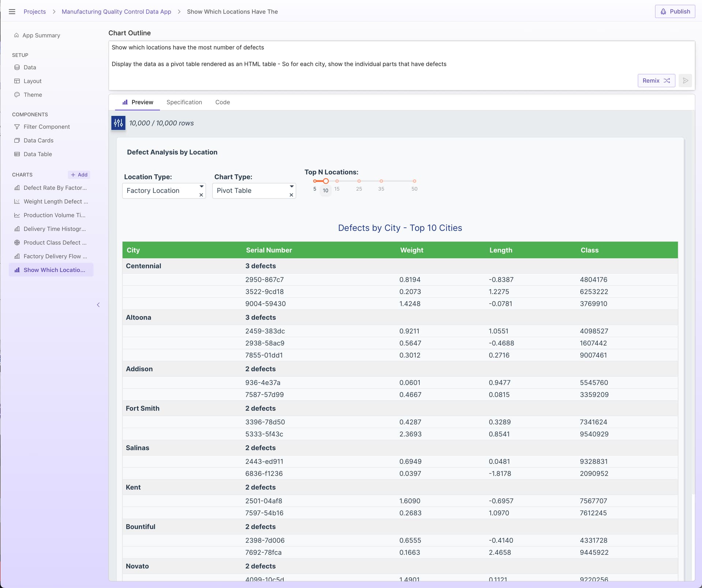Expand the Chart Type dropdown
The height and width of the screenshot is (588, 702).
click(292, 186)
